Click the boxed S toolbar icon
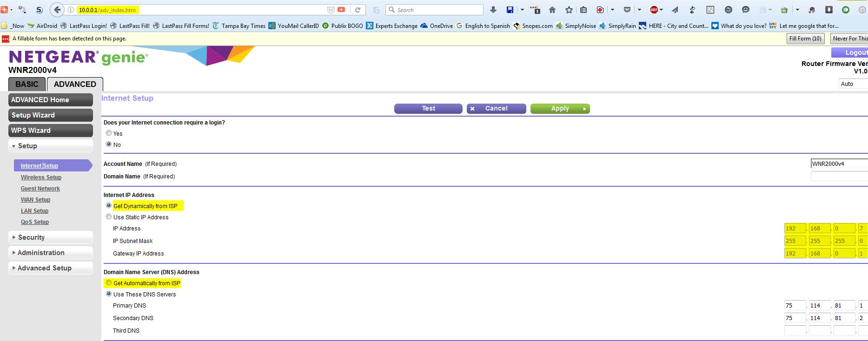Image resolution: width=868 pixels, height=341 pixels. tap(710, 10)
